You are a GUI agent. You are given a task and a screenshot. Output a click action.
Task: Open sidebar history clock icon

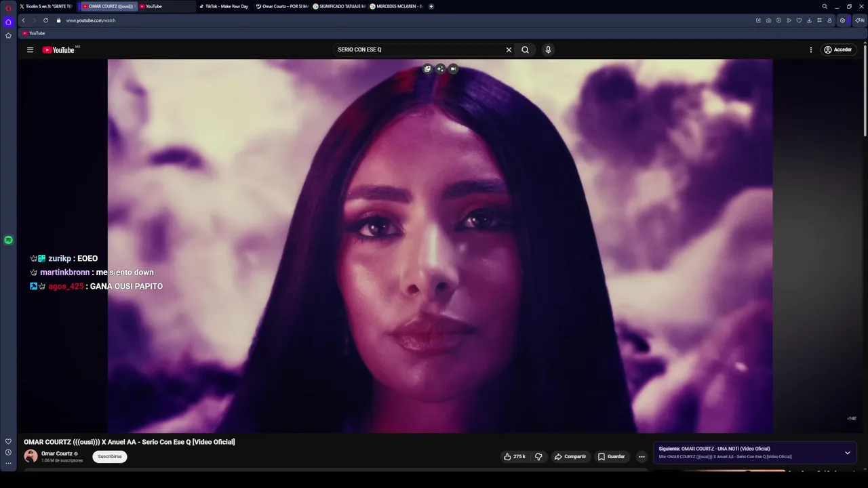8,452
